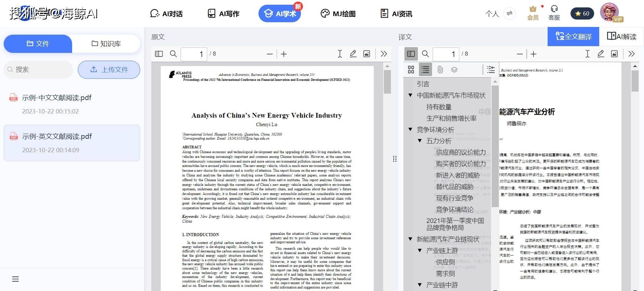Collapse the 产业链上游 outline node
Screen dimensions: 644x291
tap(420, 251)
